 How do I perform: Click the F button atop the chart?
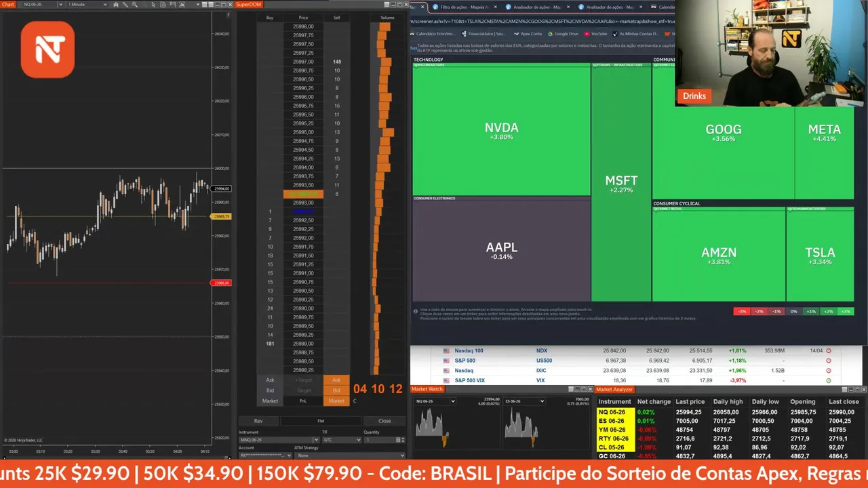pyautogui.click(x=229, y=14)
